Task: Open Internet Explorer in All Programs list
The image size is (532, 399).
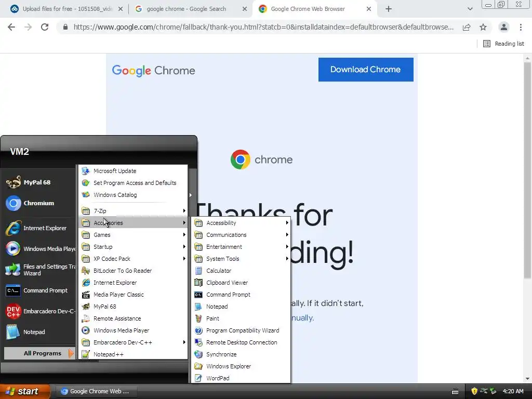Action: coord(133,283)
